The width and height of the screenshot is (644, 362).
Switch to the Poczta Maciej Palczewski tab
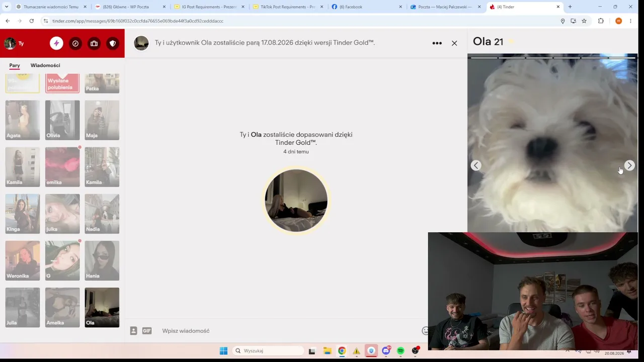pos(446,7)
